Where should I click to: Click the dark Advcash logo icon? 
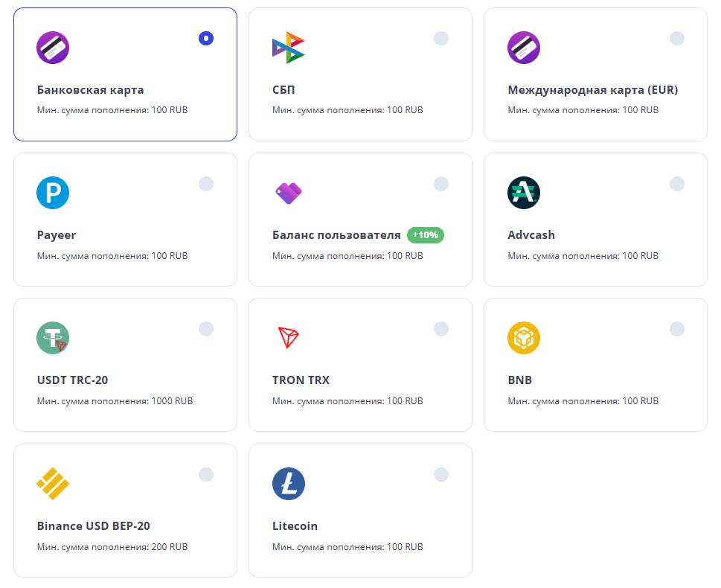point(524,193)
